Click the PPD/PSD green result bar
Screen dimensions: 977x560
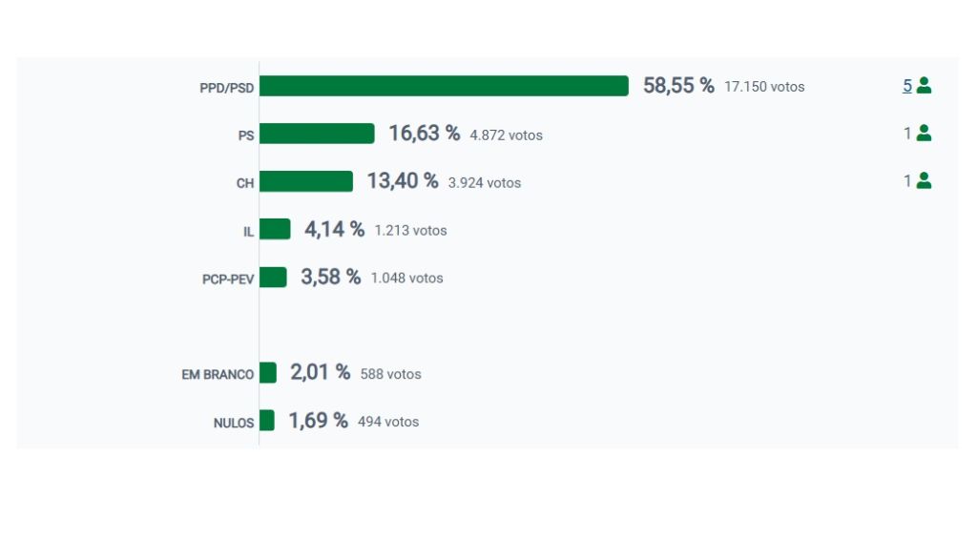444,86
